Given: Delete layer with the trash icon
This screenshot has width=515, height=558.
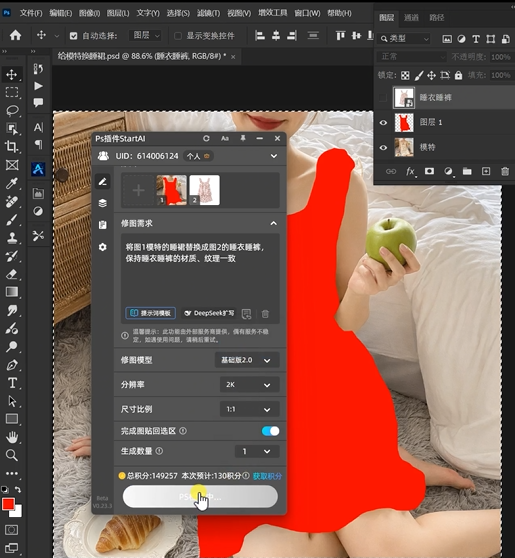Looking at the screenshot, I should coord(505,172).
